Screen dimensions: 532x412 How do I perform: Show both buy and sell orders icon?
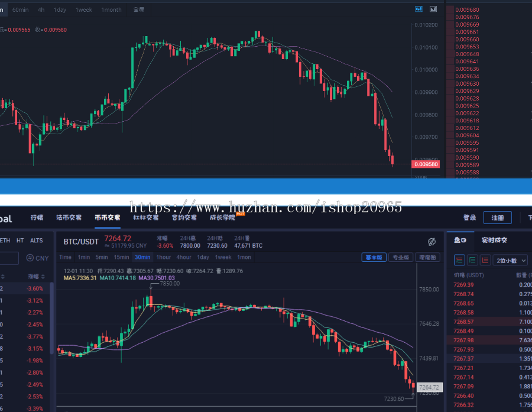coord(459,260)
